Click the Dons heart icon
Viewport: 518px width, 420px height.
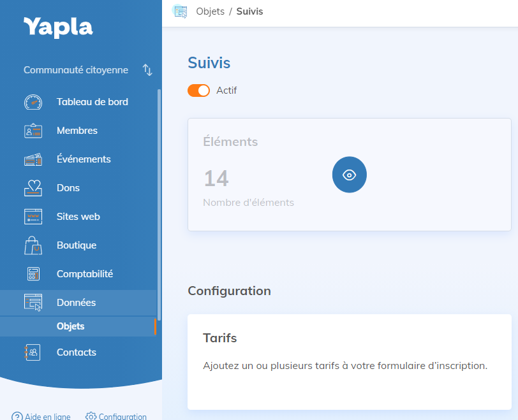pos(33,188)
